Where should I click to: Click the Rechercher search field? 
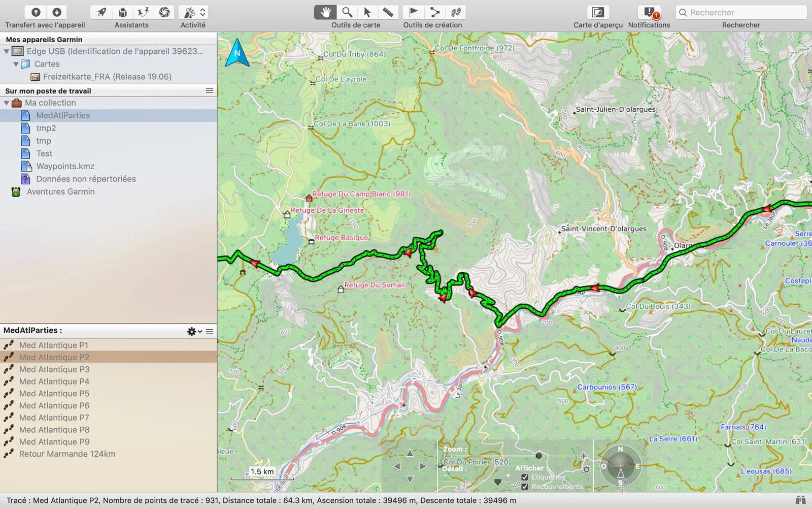point(741,12)
